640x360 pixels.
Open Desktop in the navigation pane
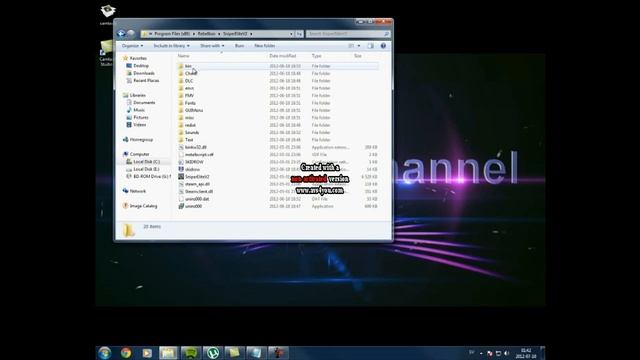pyautogui.click(x=141, y=66)
